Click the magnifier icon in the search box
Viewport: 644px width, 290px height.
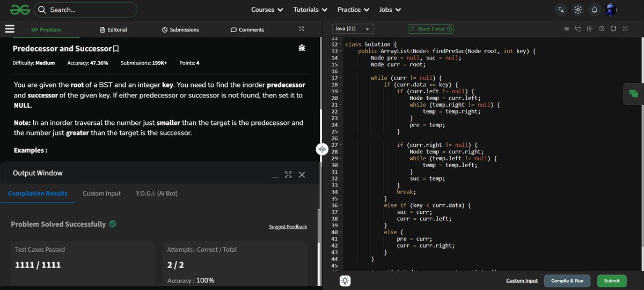[x=42, y=10]
